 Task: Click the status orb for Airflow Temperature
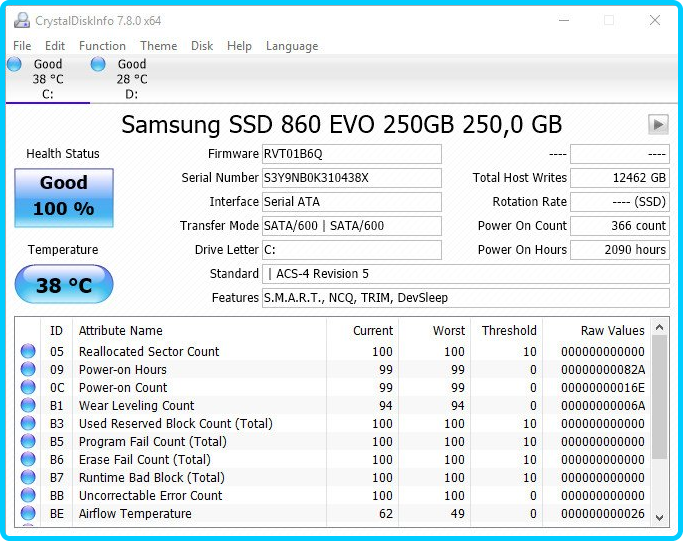pyautogui.click(x=28, y=513)
